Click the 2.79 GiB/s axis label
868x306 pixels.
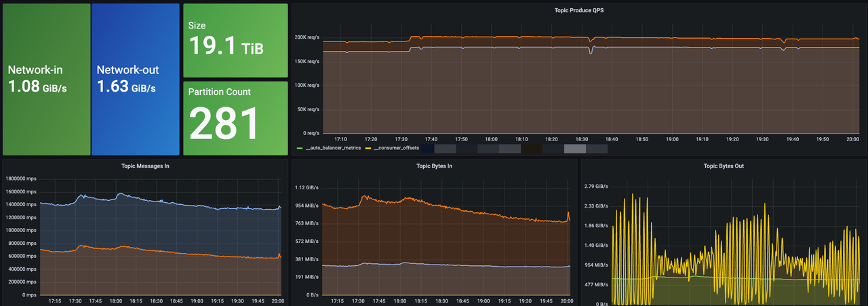[597, 186]
